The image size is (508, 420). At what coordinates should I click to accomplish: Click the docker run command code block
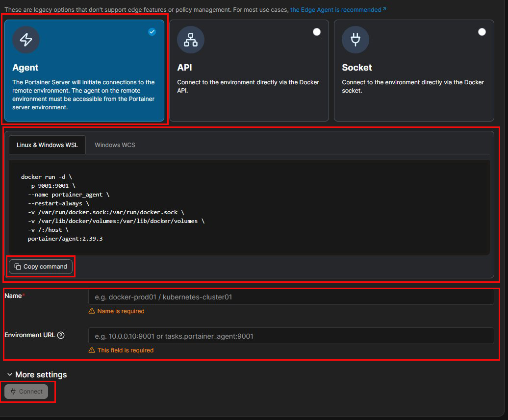point(249,208)
